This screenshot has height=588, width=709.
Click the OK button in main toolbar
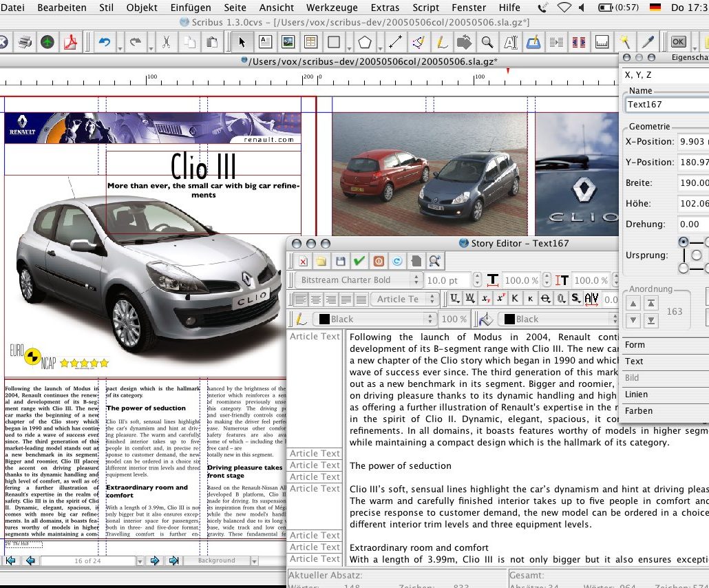(678, 42)
